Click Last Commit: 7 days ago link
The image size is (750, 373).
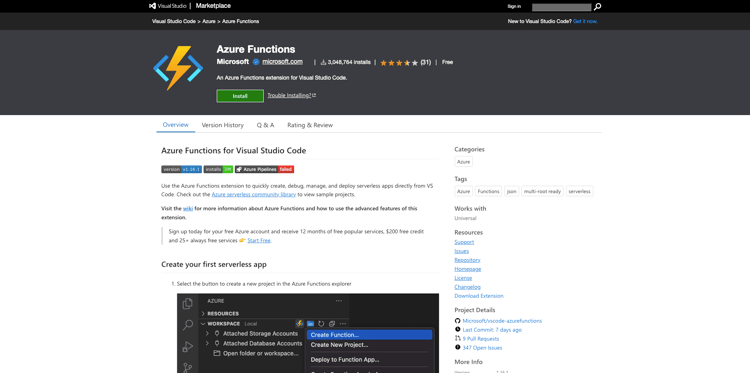(492, 330)
